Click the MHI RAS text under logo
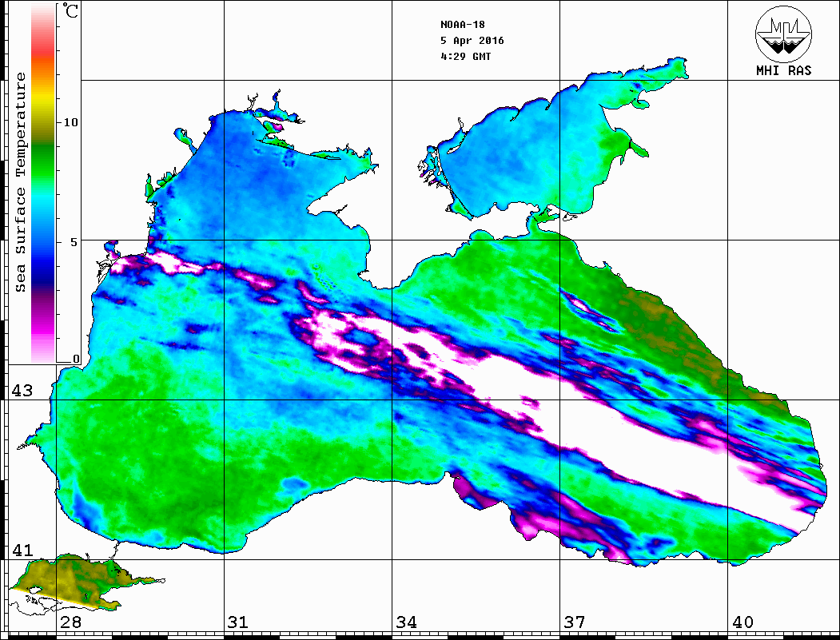 783,71
